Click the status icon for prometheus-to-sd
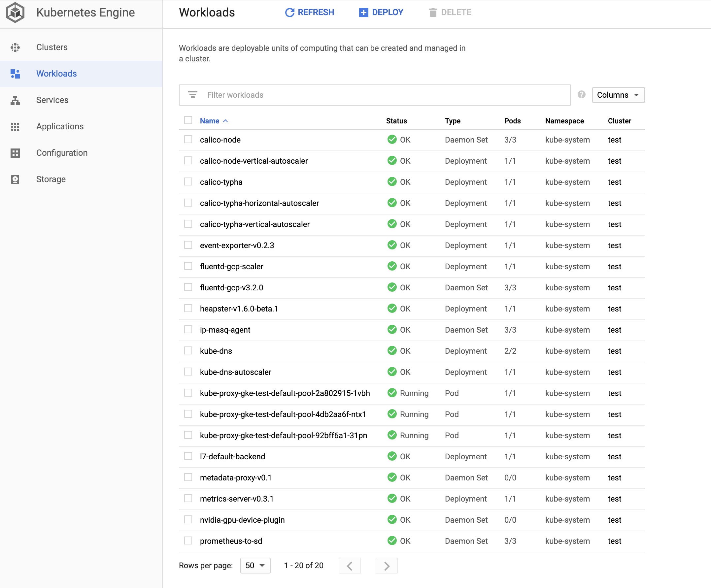Image resolution: width=711 pixels, height=588 pixels. click(x=392, y=540)
